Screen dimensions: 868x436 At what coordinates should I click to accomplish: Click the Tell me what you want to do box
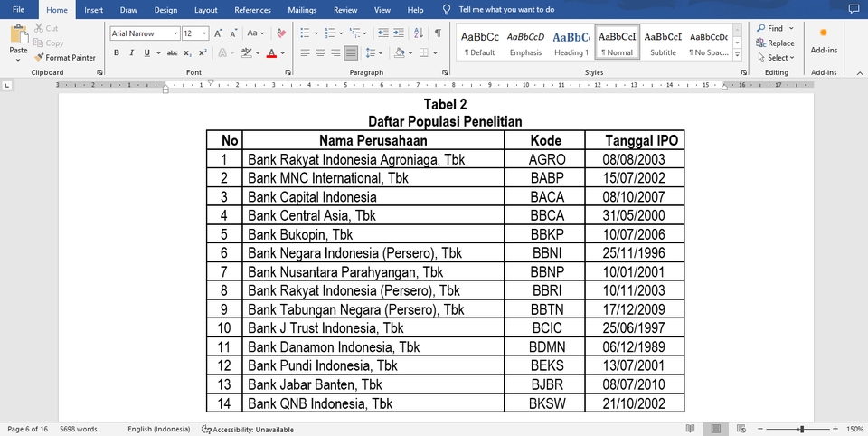coord(506,9)
